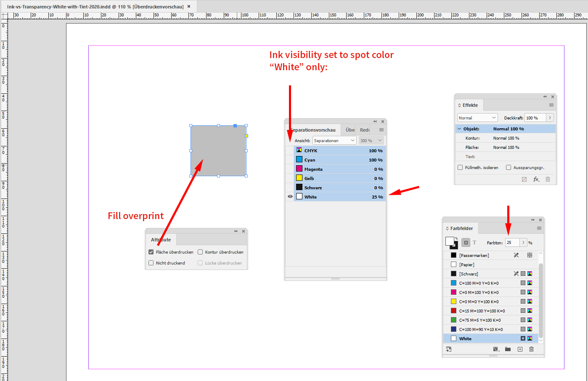Check the Nicht druckend checkbox

coord(151,262)
